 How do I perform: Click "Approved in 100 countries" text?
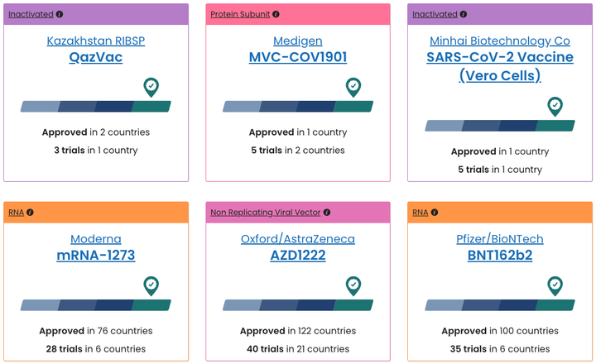coord(500,331)
